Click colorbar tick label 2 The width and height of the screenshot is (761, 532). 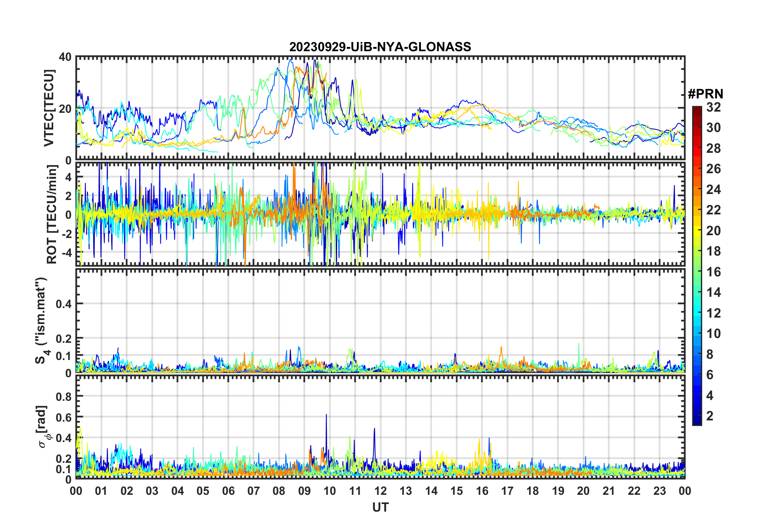point(710,416)
